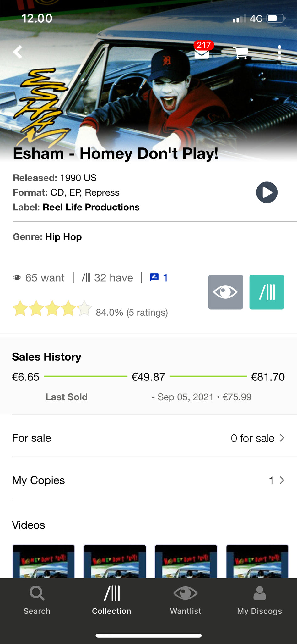This screenshot has height=644, width=297.
Task: Toggle the teal collection button
Action: point(267,292)
